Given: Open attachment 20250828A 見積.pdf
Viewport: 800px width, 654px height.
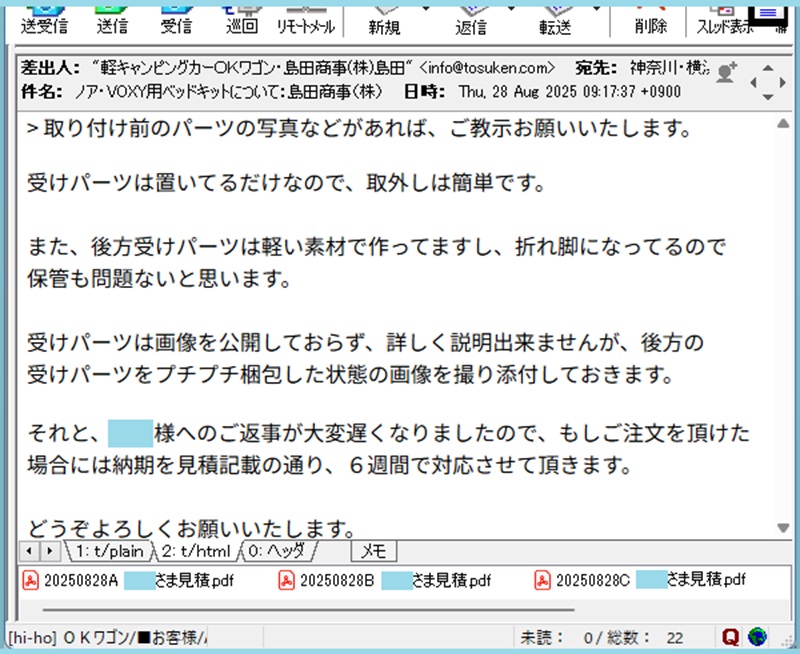Looking at the screenshot, I should [x=128, y=580].
